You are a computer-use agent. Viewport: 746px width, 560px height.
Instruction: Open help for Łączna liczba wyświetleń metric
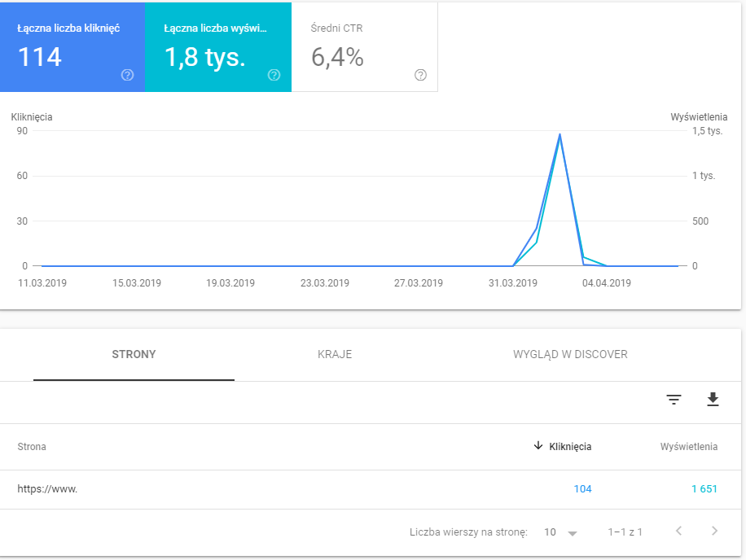(274, 76)
